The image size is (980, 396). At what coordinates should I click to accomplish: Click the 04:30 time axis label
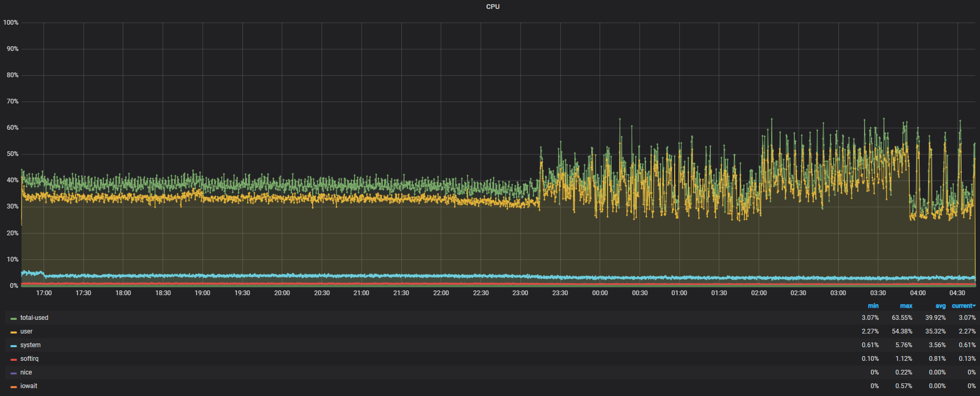(957, 293)
